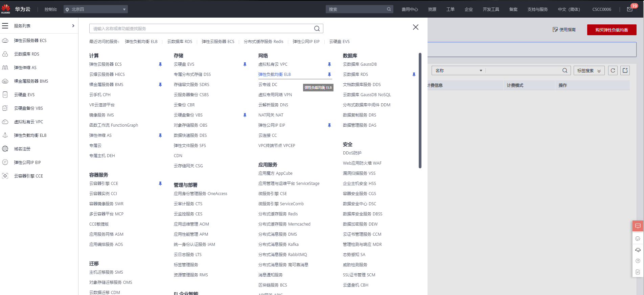Open 费用中心 in the top navigation
The image size is (644, 295).
click(x=410, y=9)
